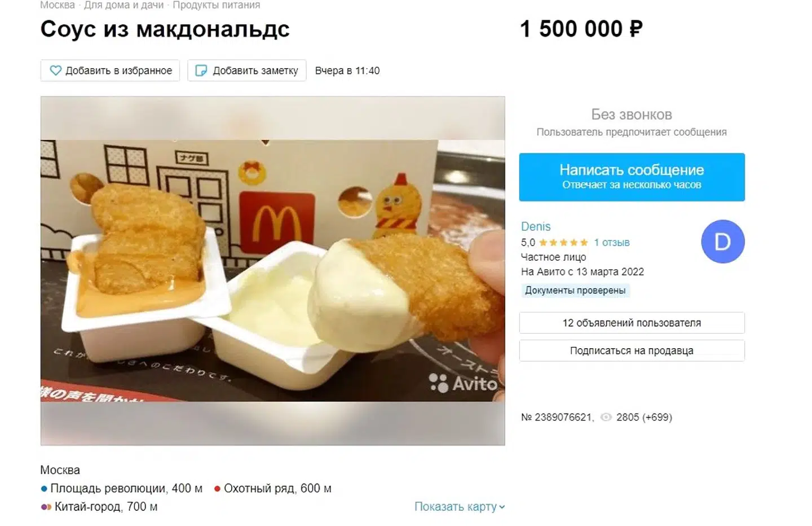Click the Документы проверены badge
The image size is (812, 526).
(x=575, y=290)
